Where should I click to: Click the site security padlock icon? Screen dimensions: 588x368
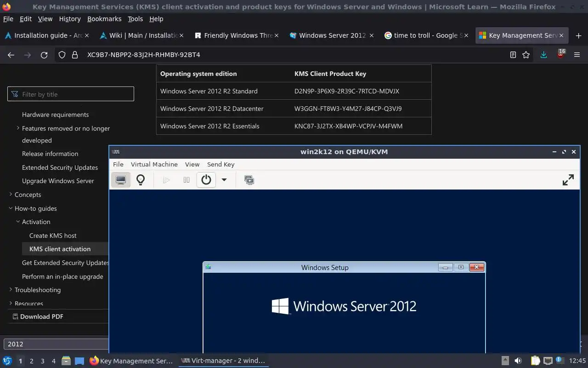75,55
